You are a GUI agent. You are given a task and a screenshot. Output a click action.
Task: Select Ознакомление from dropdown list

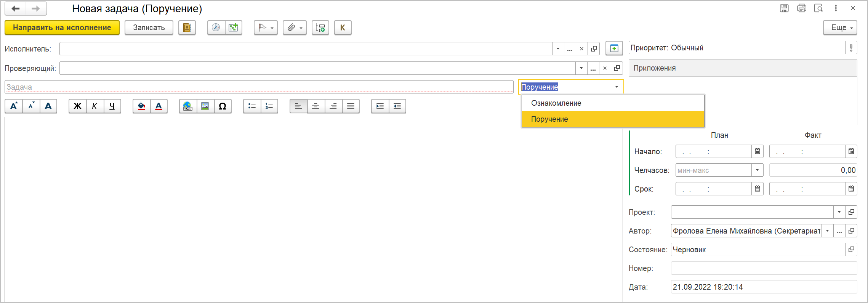coord(613,103)
